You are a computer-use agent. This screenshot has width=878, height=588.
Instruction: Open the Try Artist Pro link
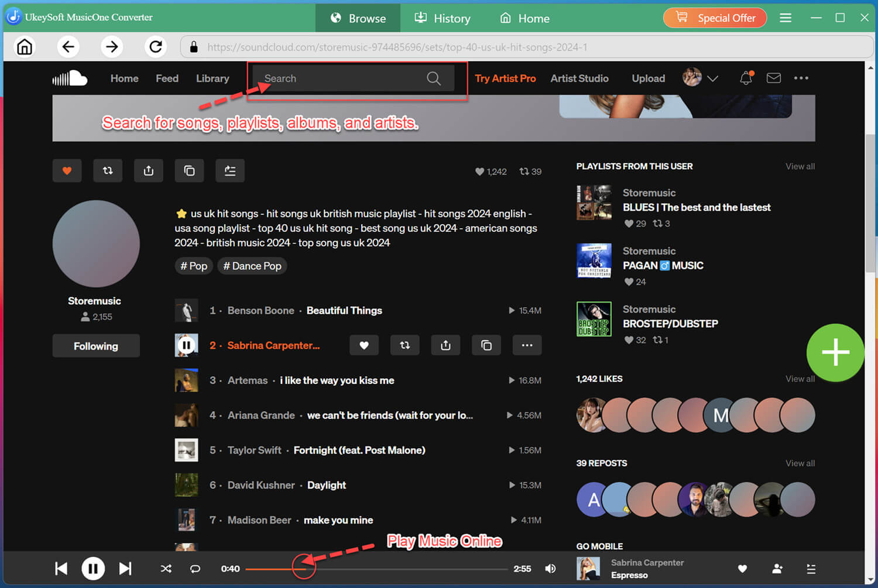505,78
